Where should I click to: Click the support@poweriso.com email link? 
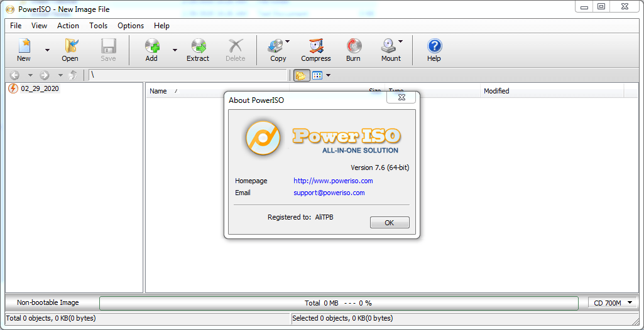pos(329,193)
